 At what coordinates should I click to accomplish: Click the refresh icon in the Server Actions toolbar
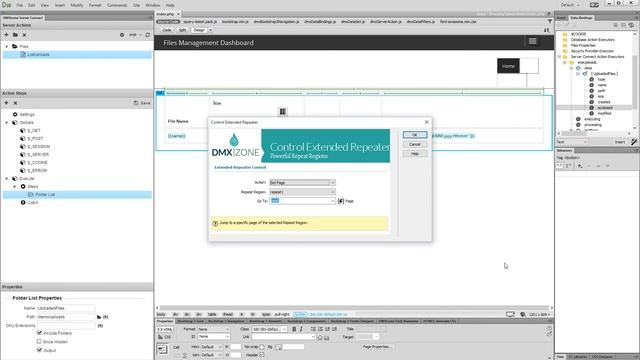click(x=148, y=35)
